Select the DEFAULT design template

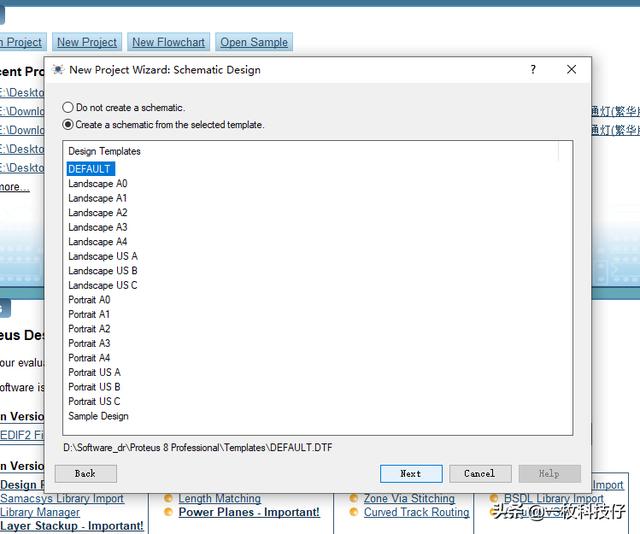pyautogui.click(x=91, y=169)
